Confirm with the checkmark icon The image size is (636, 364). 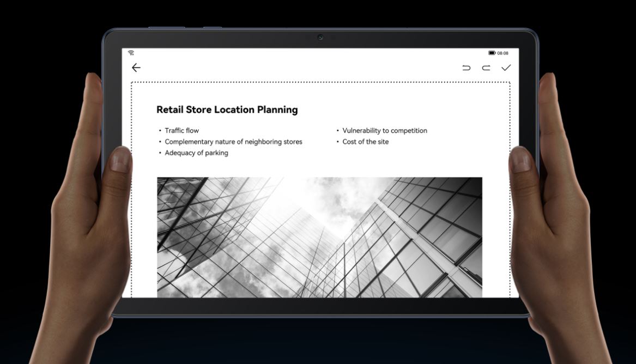506,68
